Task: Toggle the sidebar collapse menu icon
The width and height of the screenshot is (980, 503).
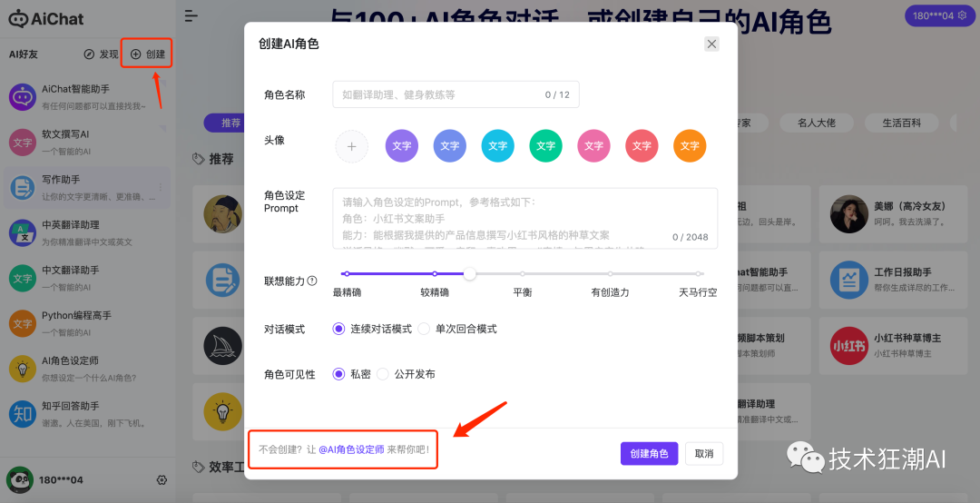Action: click(191, 16)
